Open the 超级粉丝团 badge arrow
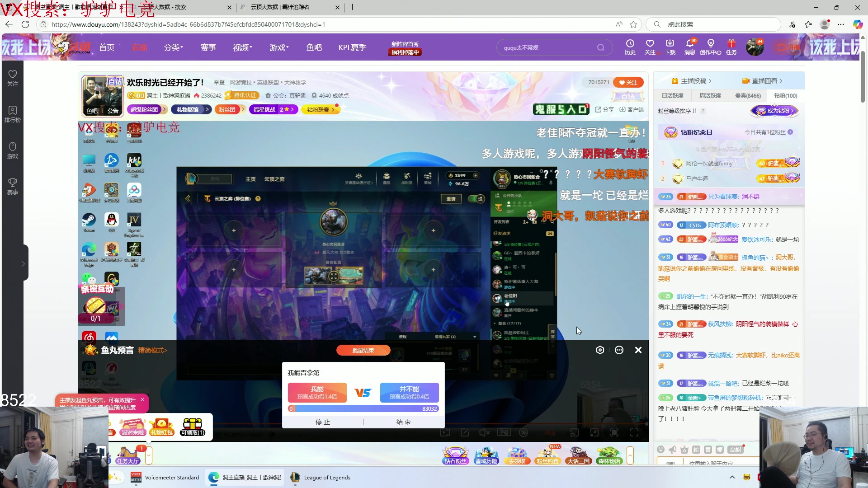The width and height of the screenshot is (868, 488). point(164,109)
